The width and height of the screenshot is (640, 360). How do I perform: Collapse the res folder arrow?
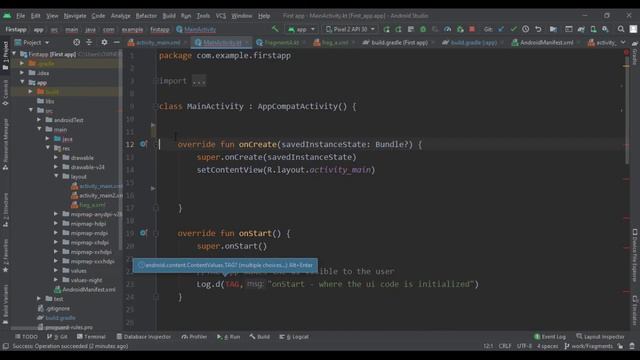click(x=48, y=148)
